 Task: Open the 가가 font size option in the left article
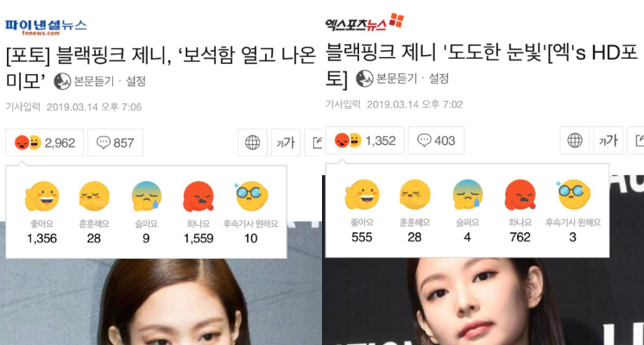(286, 143)
